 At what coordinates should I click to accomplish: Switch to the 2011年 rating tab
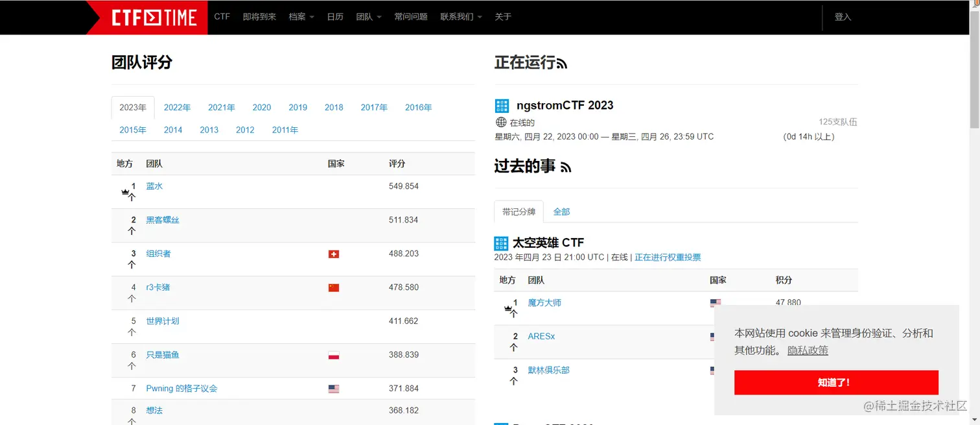pyautogui.click(x=285, y=130)
